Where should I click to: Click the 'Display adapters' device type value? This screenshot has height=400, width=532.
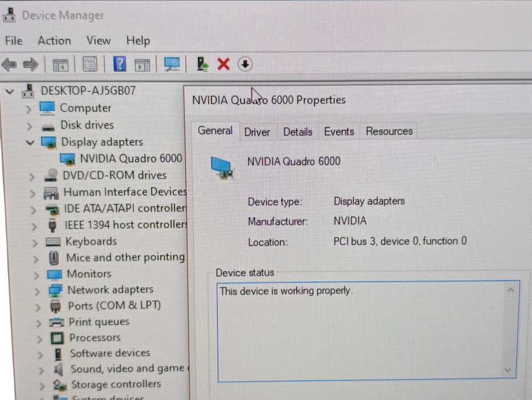(369, 201)
